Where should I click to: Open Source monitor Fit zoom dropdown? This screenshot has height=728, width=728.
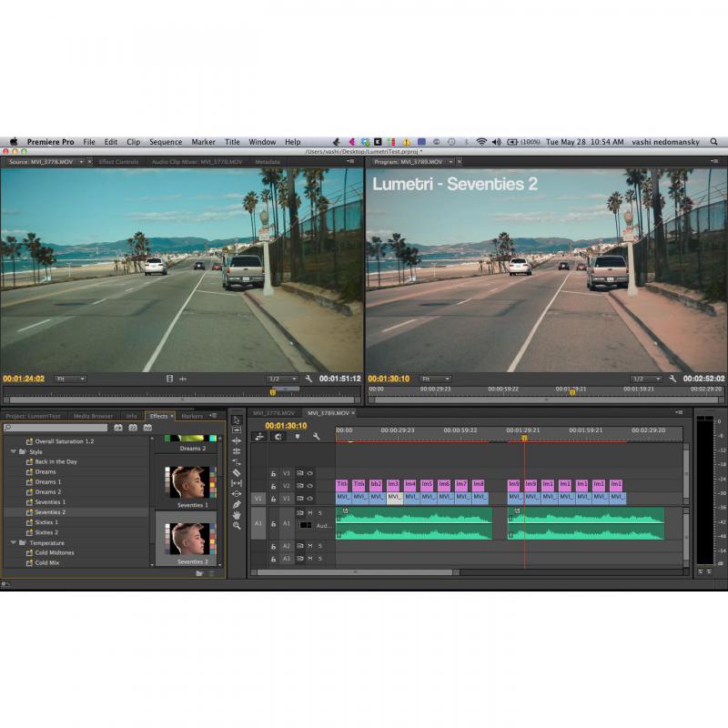click(70, 379)
